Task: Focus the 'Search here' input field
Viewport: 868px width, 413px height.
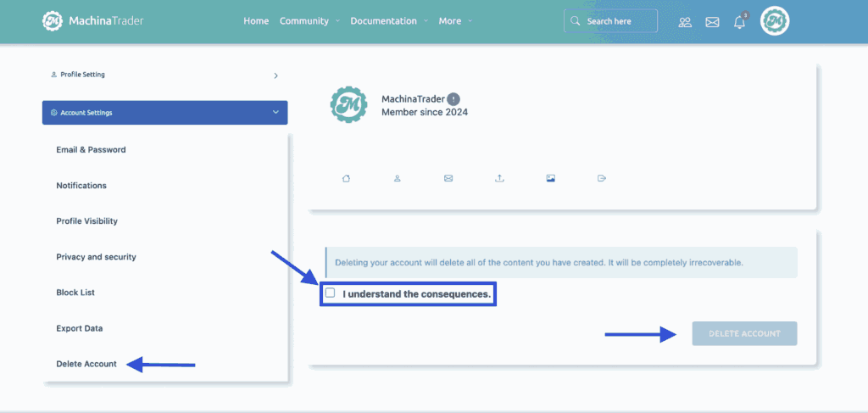Action: pos(610,21)
